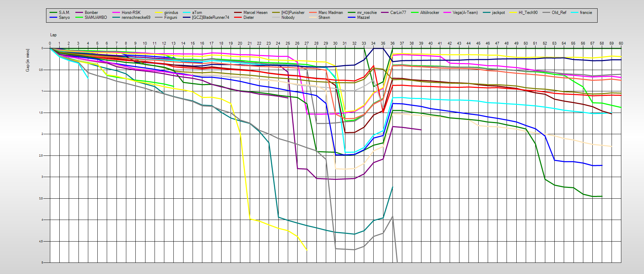
Task: Click the francie legend label
Action: pos(586,13)
